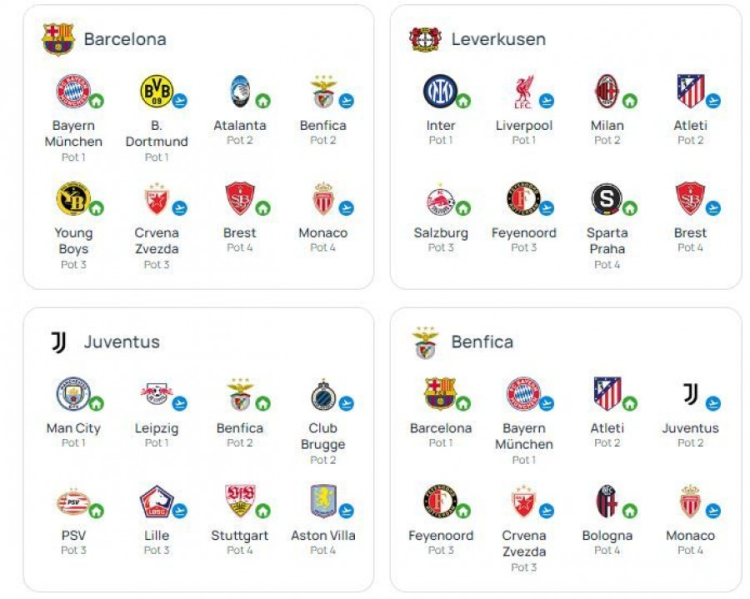The height and width of the screenshot is (599, 750).
Task: Select the Juventus logo in the card header
Action: 58,342
